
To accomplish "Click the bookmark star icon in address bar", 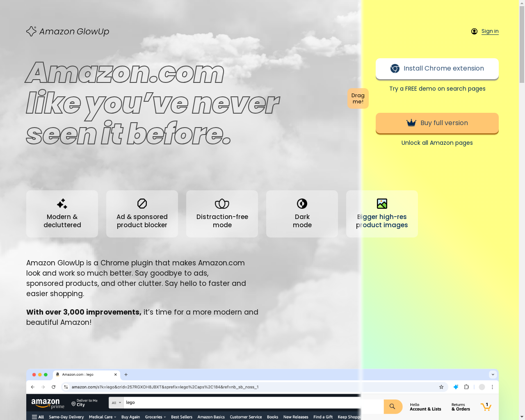I will click(x=441, y=387).
